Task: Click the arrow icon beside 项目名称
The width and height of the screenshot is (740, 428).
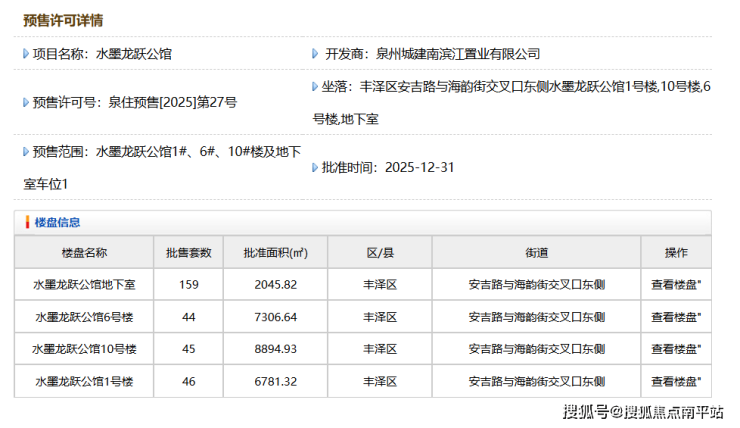Action: [x=26, y=54]
